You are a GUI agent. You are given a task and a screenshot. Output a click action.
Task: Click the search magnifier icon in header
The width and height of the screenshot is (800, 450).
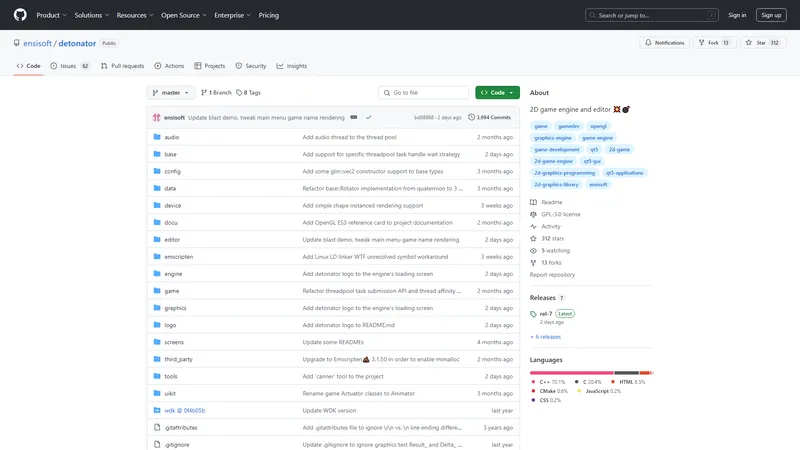click(x=592, y=15)
